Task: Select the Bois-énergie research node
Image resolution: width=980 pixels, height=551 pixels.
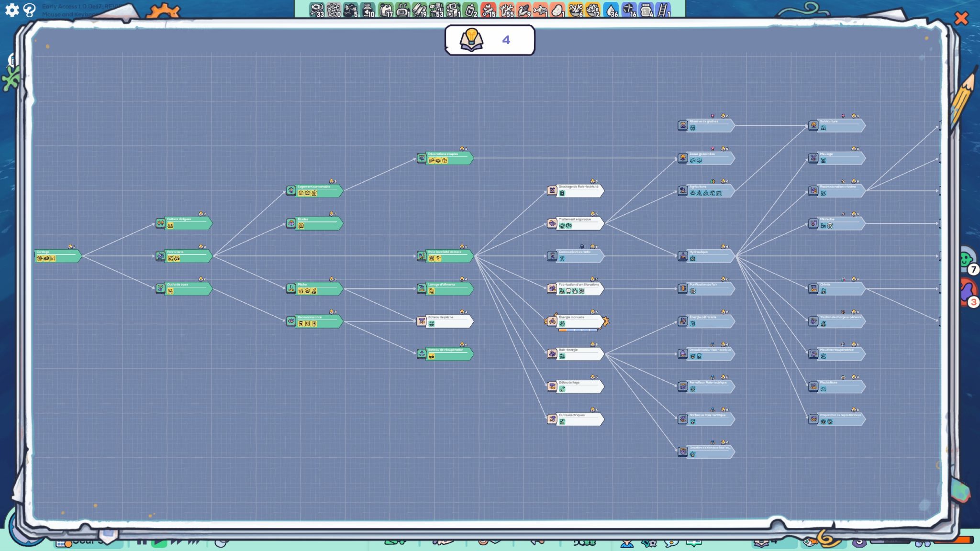Action: coord(580,354)
